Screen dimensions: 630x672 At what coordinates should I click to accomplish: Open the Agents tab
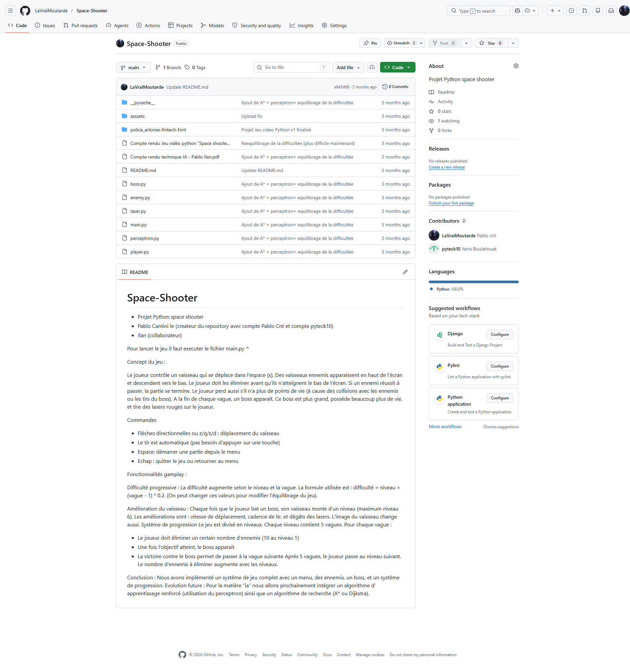pos(117,26)
